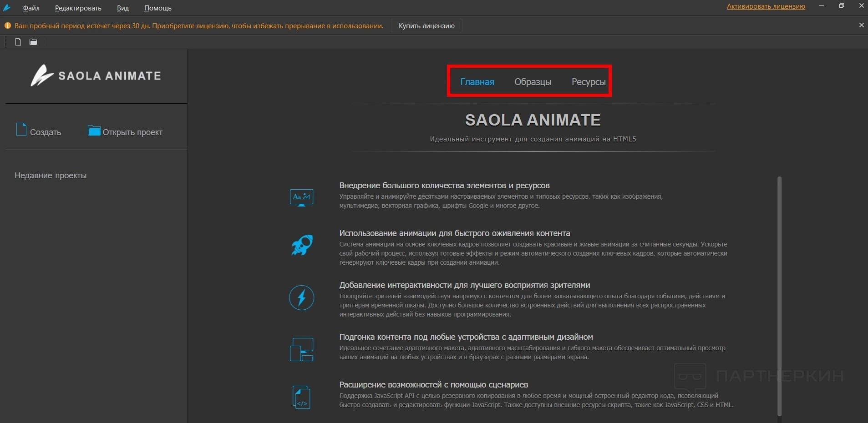The image size is (868, 423).
Task: Click the elements and resources monitor icon
Action: [x=301, y=197]
